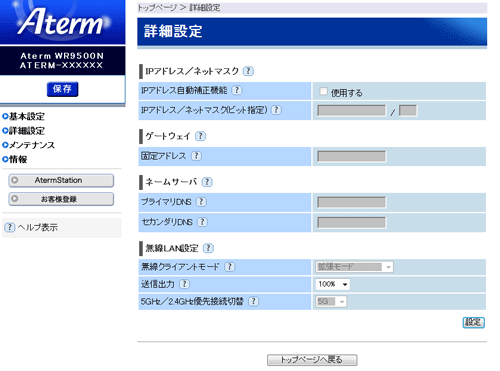This screenshot has height=371, width=500.
Task: Open help icon for 無線クライアントモード
Action: (x=230, y=267)
